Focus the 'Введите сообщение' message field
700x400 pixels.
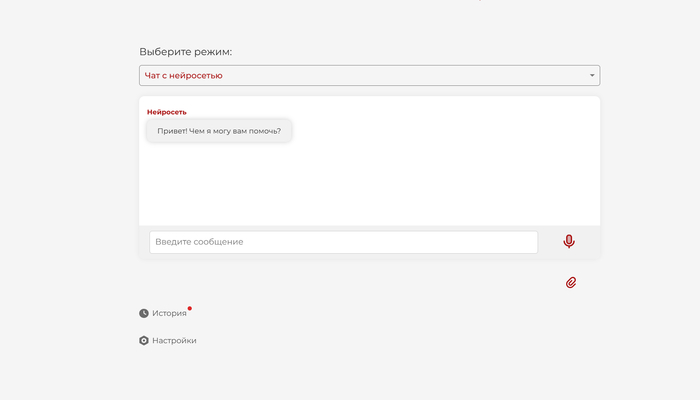(342, 242)
